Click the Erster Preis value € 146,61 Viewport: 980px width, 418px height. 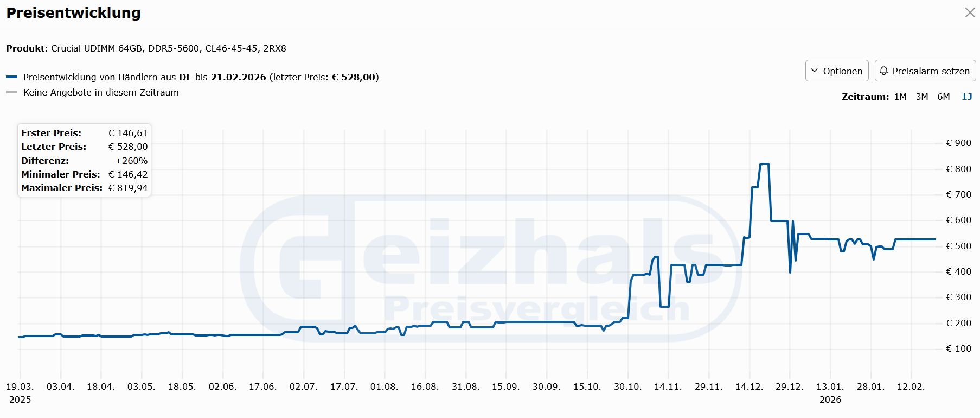(x=128, y=133)
